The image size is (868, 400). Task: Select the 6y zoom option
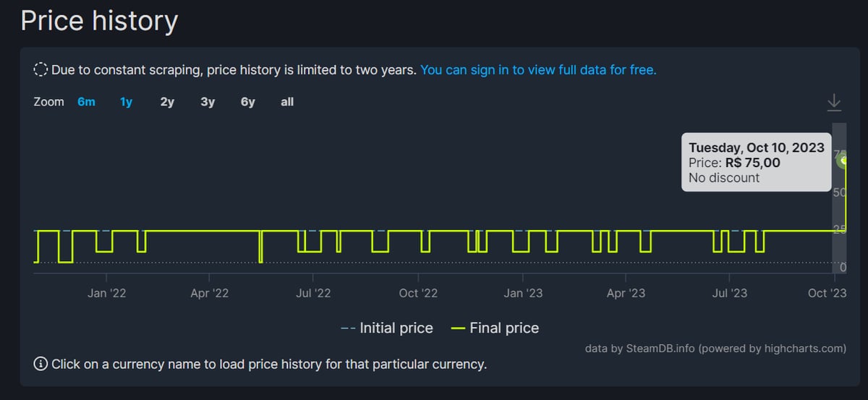point(248,102)
